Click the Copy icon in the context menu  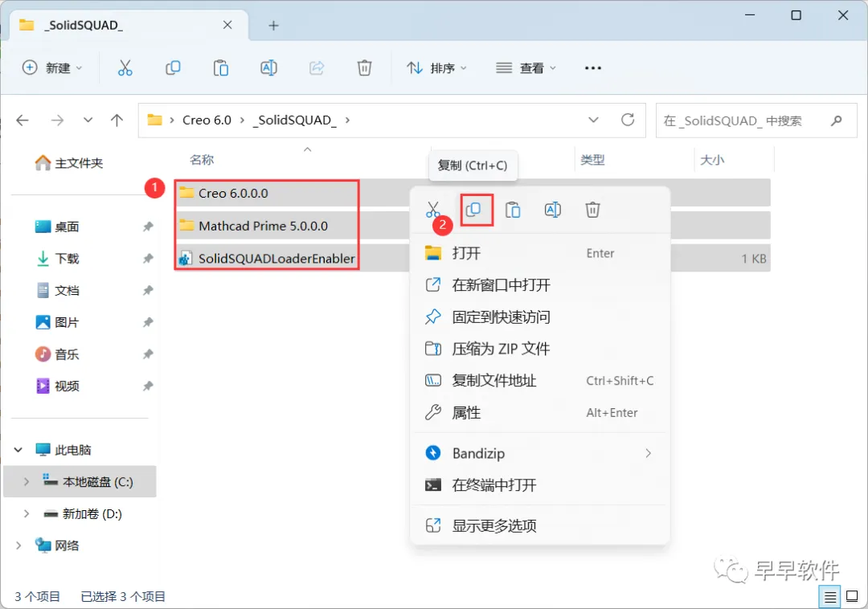473,210
